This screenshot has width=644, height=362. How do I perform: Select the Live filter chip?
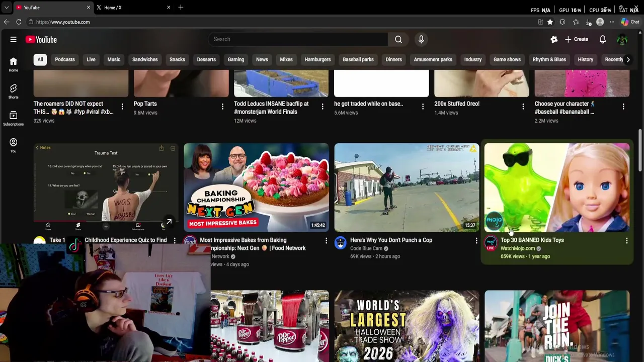coord(91,59)
